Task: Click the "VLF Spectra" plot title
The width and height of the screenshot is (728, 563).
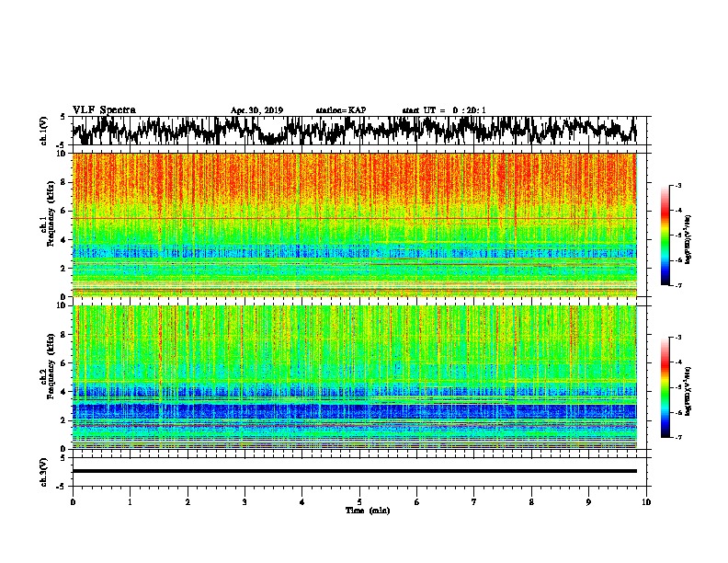Action: point(104,110)
